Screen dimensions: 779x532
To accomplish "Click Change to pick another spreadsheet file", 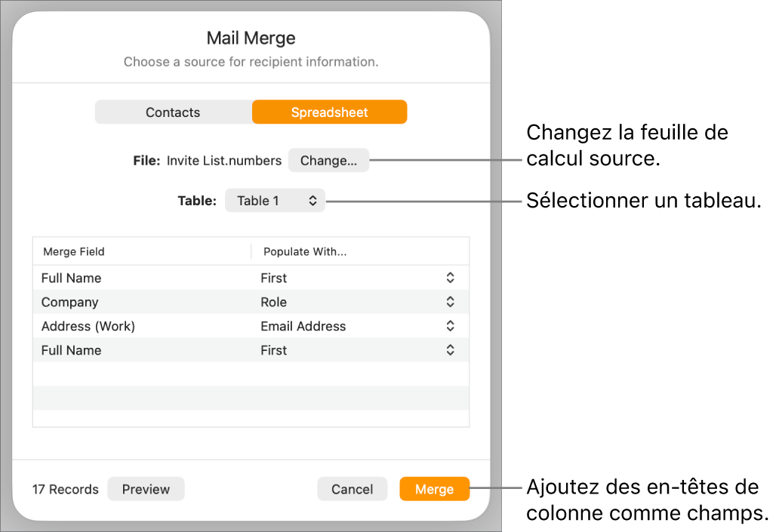I will tap(328, 160).
